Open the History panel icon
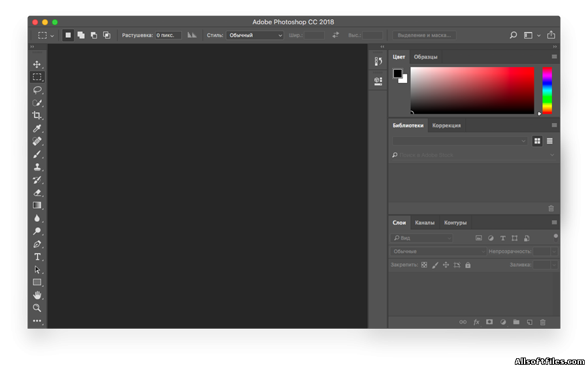Screen dimensions: 588x368 click(x=378, y=61)
